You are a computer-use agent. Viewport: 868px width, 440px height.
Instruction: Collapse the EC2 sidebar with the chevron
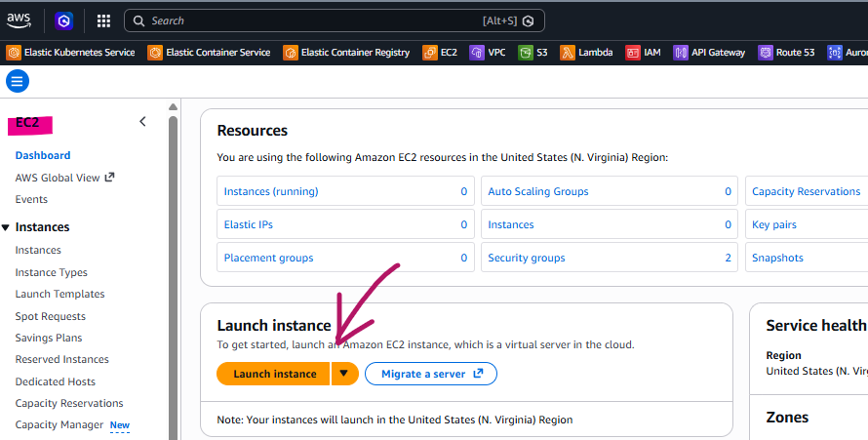click(142, 122)
